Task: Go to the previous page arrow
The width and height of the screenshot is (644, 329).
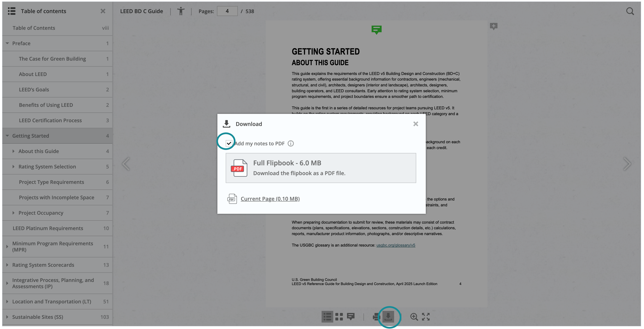Action: [x=126, y=164]
